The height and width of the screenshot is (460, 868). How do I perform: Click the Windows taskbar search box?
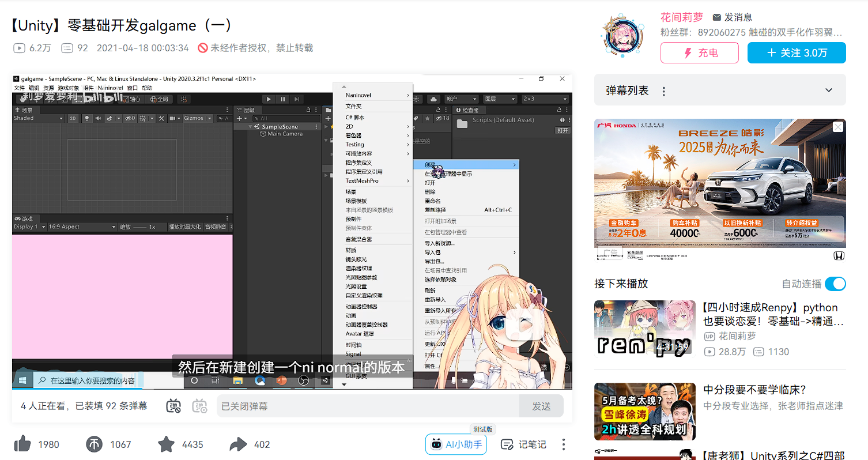coord(88,380)
